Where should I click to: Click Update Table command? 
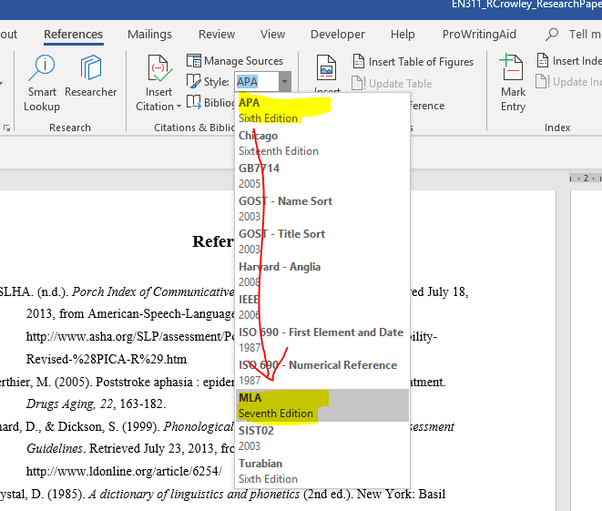(392, 83)
